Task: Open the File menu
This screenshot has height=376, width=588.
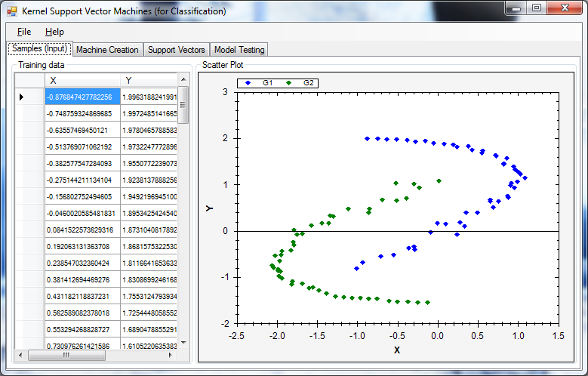Action: point(24,32)
